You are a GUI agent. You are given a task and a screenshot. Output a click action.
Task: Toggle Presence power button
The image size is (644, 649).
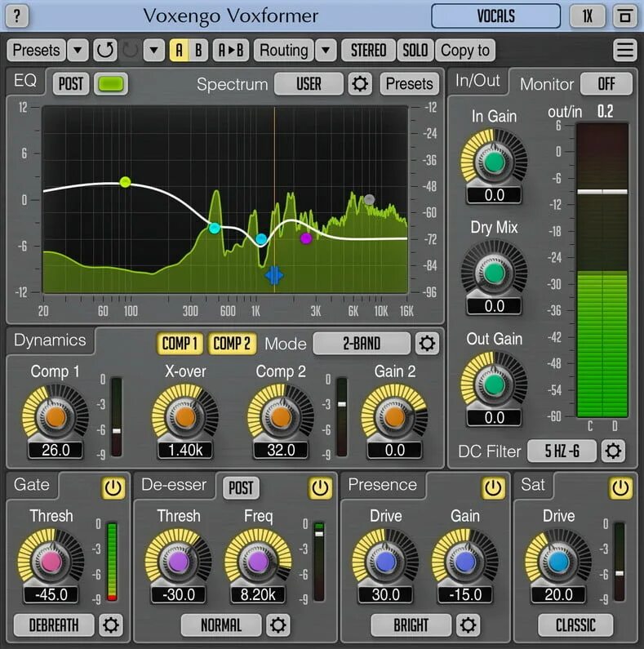point(492,487)
